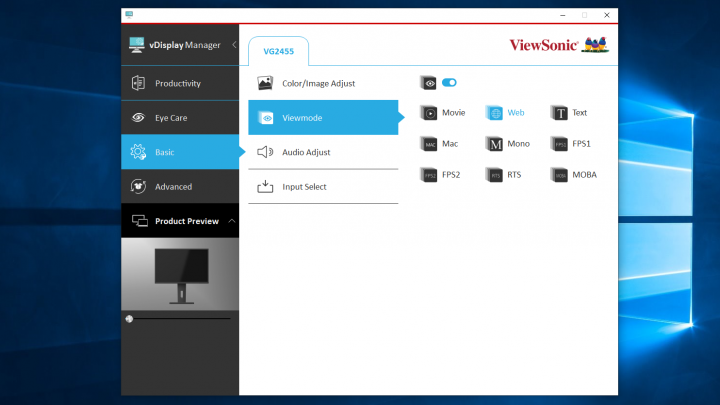Screen dimensions: 720x405
Task: Turn off the viewmode toggle switch
Action: tap(449, 83)
